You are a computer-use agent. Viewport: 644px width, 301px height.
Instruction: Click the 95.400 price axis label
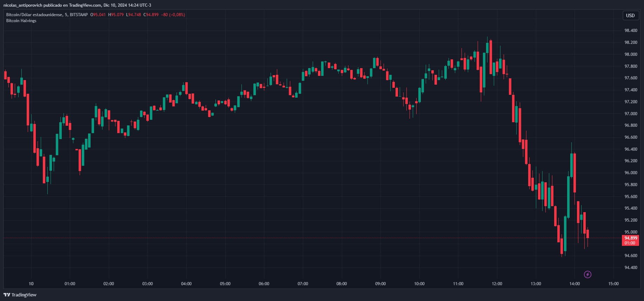click(x=631, y=208)
